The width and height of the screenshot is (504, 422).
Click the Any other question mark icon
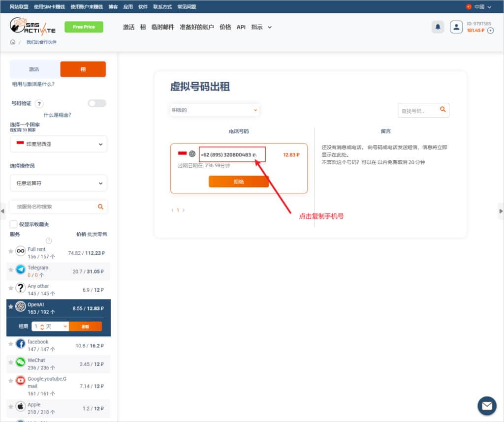click(x=21, y=288)
